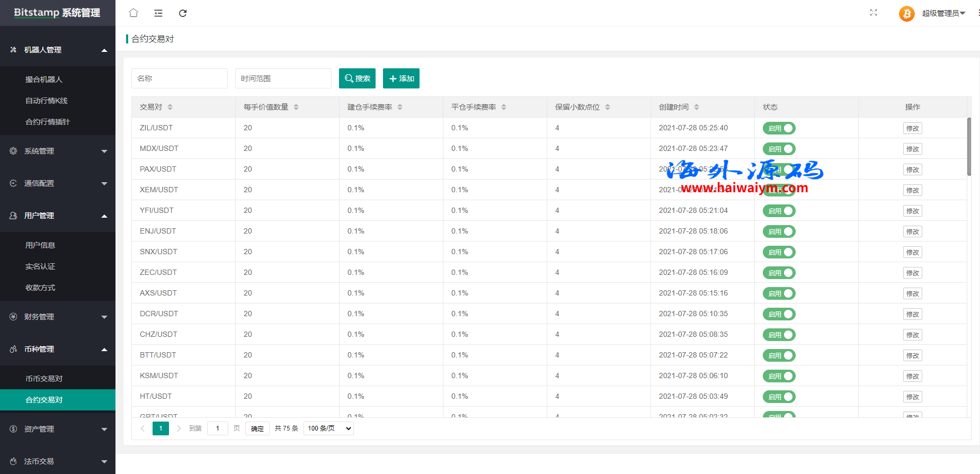The image size is (980, 474).
Task: Toggle the sidebar collapse icon
Action: 158,13
